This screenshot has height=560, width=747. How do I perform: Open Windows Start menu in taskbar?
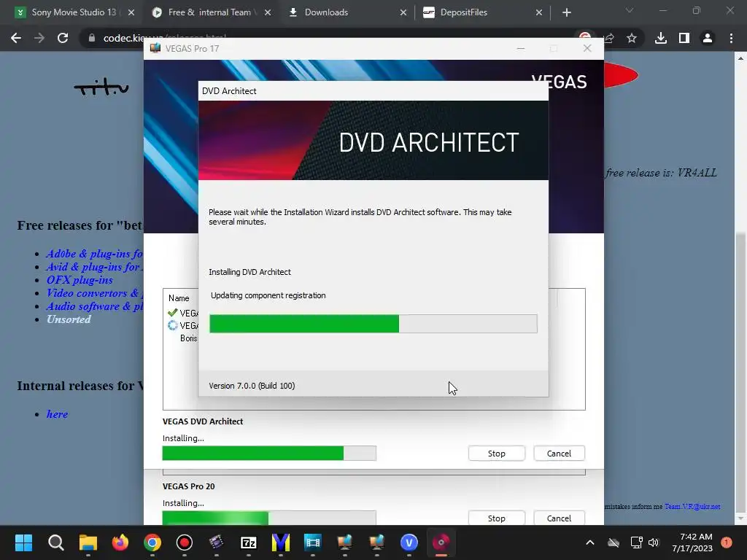coord(23,542)
